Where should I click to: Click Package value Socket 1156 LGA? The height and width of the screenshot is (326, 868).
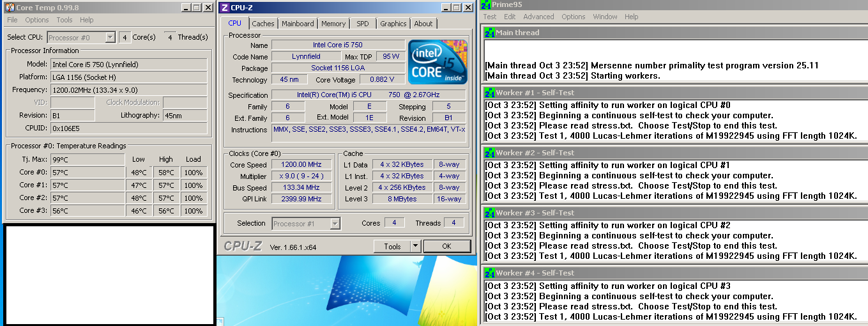(338, 68)
